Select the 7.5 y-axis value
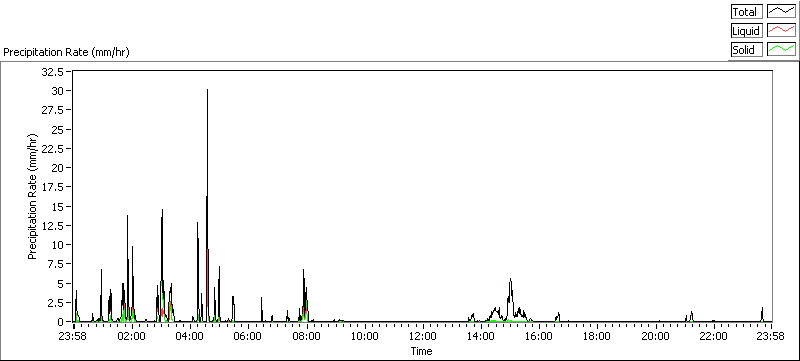 [55, 264]
